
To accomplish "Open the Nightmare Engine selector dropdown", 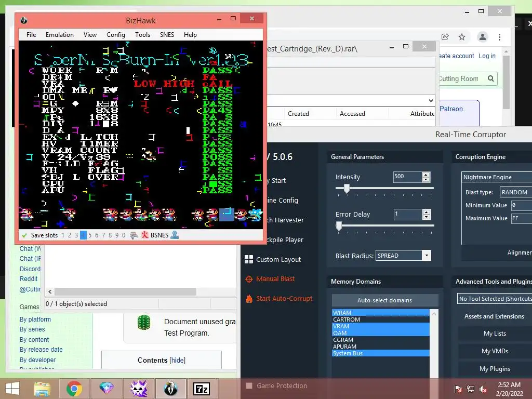I will pos(497,177).
